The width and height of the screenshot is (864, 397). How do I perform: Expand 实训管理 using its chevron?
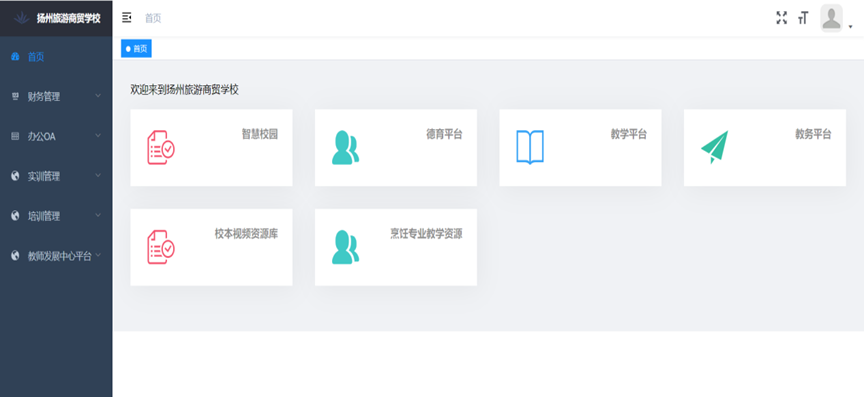pos(98,175)
